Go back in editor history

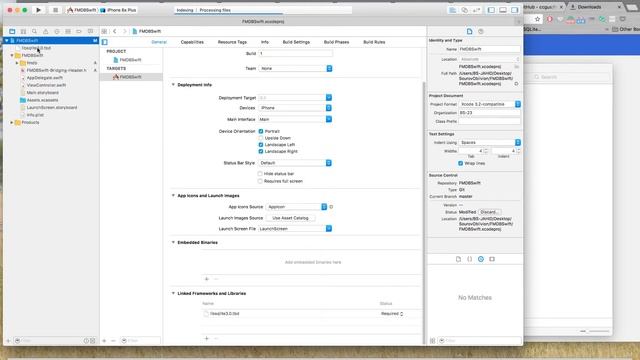[115, 31]
